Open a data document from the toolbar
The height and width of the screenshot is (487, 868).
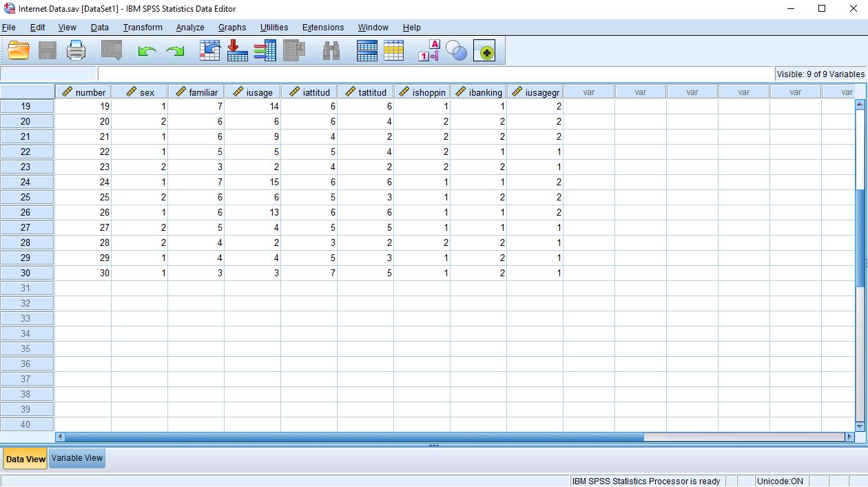tap(18, 50)
